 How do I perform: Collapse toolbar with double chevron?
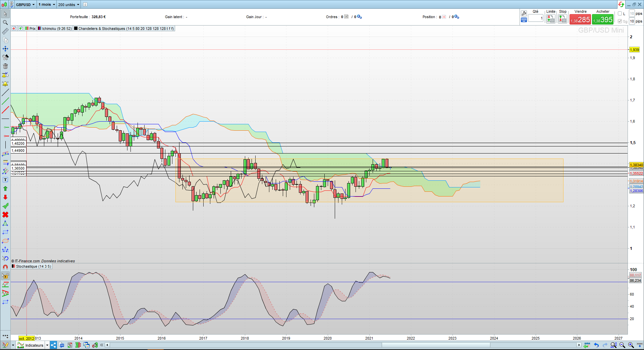coord(102,345)
